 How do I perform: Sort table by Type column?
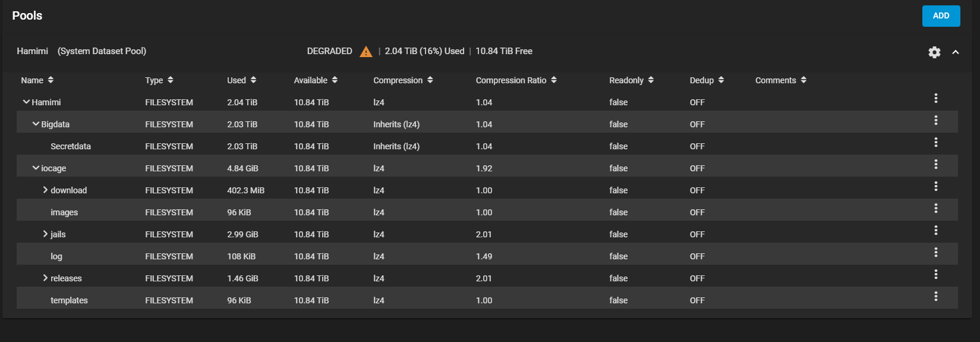point(159,80)
